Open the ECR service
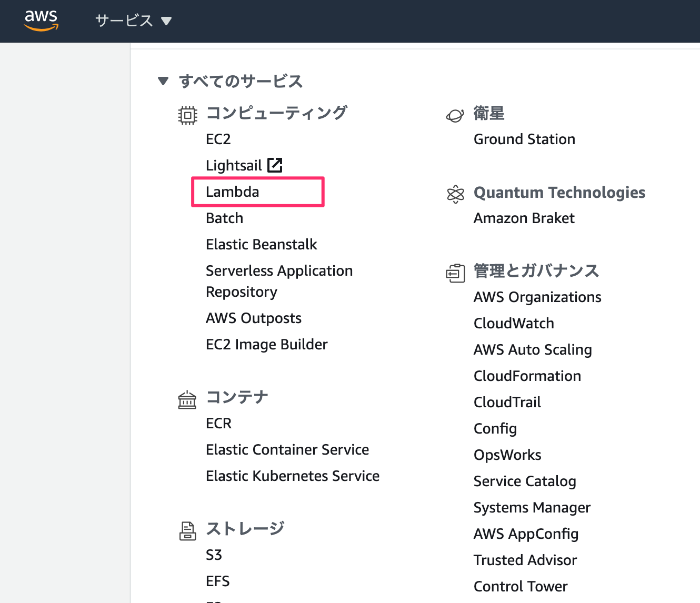 [219, 424]
